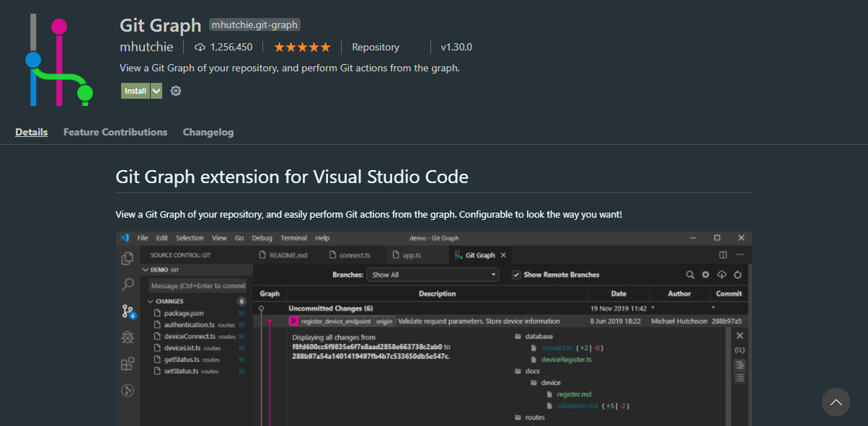This screenshot has width=868, height=426.
Task: Open Source Control icon with badge 6
Action: click(x=128, y=311)
